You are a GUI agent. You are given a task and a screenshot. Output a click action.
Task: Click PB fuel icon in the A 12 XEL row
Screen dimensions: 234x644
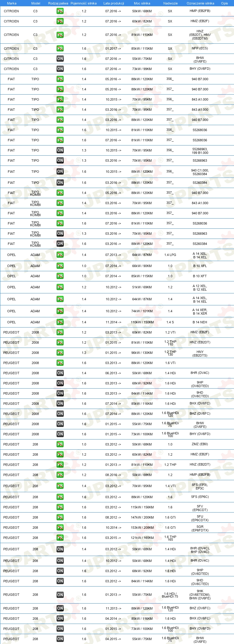point(60,287)
